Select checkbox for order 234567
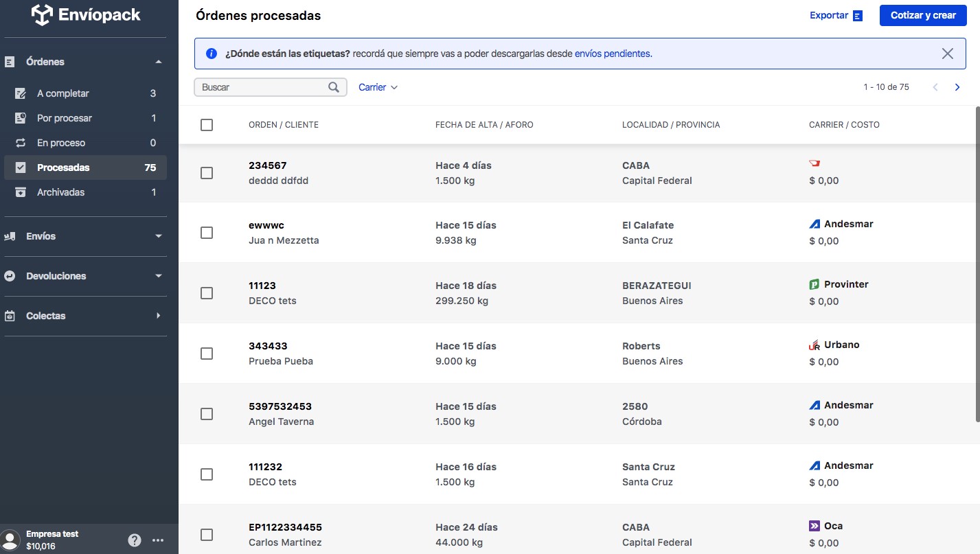Image resolution: width=980 pixels, height=554 pixels. (x=207, y=173)
